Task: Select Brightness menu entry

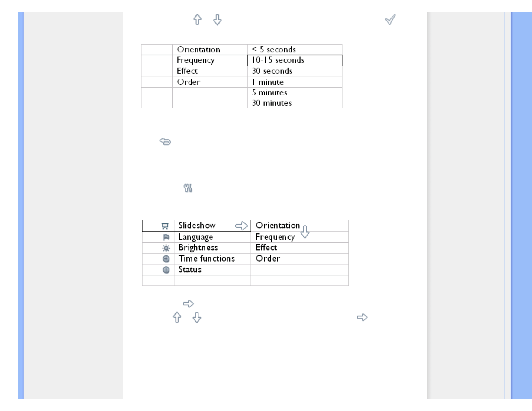Action: (198, 248)
